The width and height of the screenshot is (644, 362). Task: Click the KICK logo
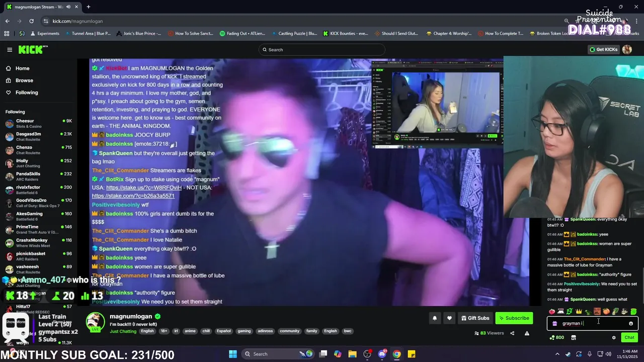tap(33, 49)
